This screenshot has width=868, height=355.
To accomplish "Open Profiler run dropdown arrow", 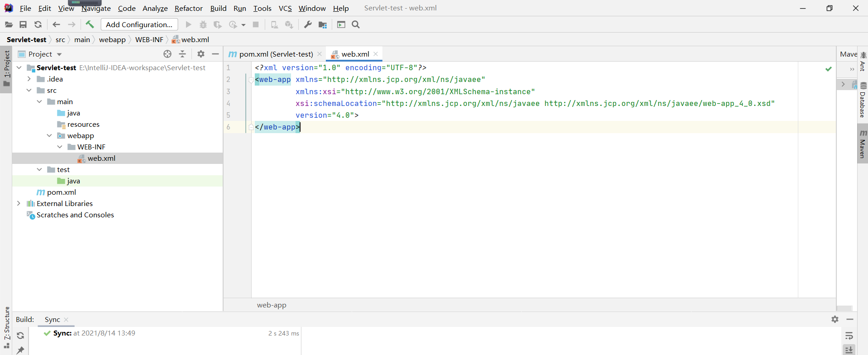I will pyautogui.click(x=243, y=25).
